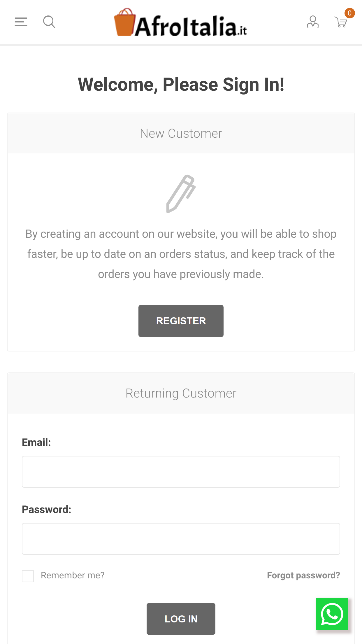Open the hamburger navigation menu
The height and width of the screenshot is (644, 362).
[x=20, y=21]
